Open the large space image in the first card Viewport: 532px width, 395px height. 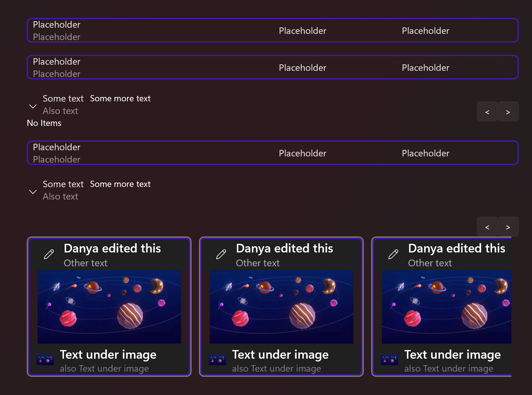pyautogui.click(x=109, y=306)
